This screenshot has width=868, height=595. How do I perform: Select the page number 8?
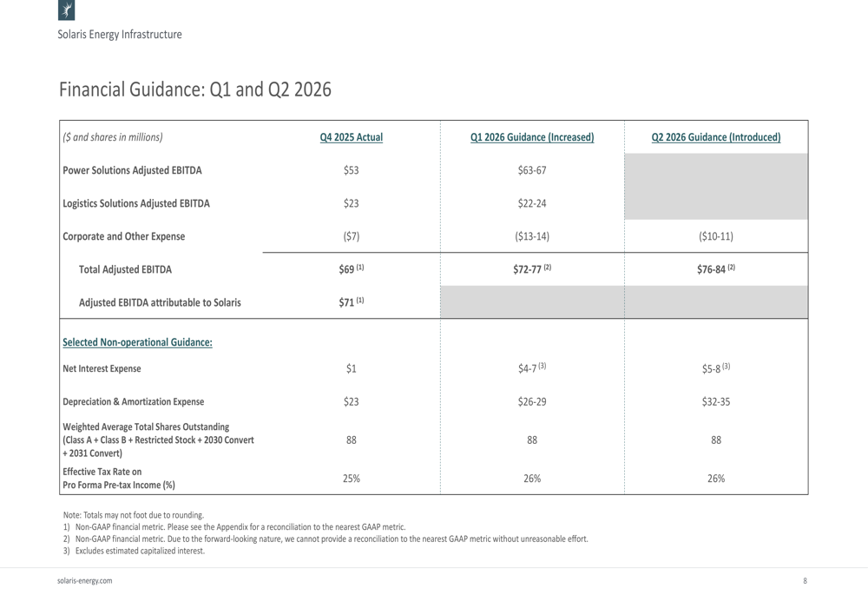coord(805,580)
